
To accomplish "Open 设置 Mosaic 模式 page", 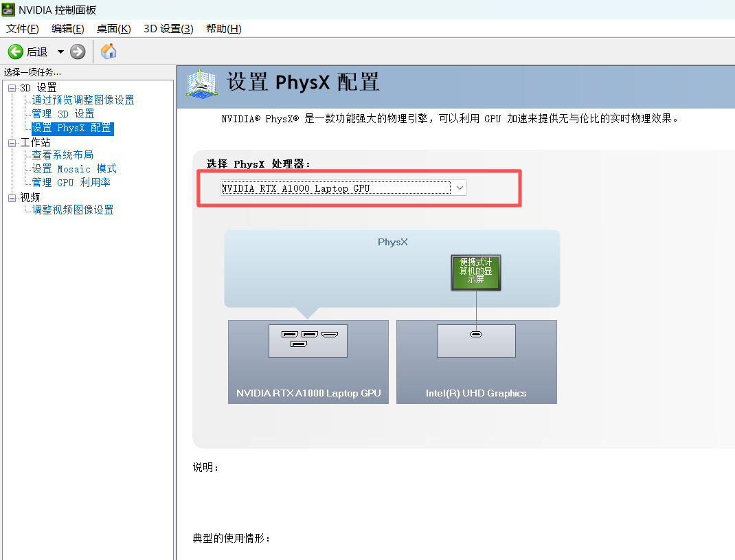I will 74,169.
